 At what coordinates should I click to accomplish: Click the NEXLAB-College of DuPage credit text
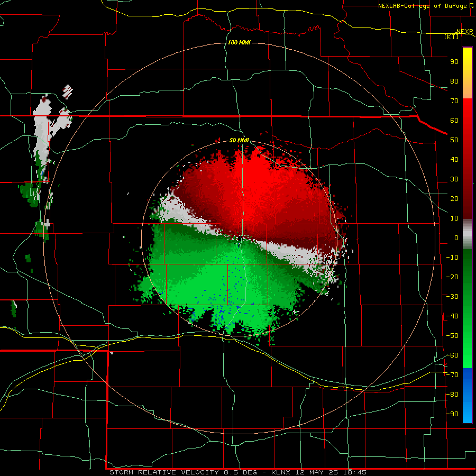coord(422,6)
